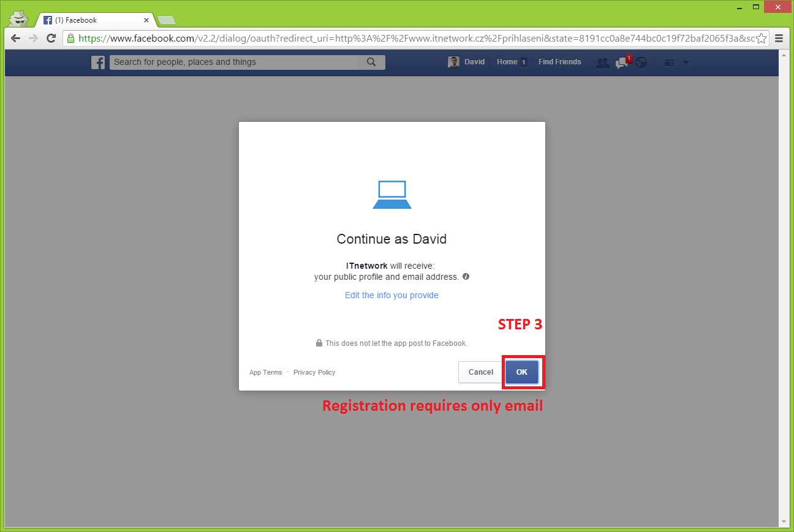
Task: Confirm with the blue OK button
Action: 522,372
